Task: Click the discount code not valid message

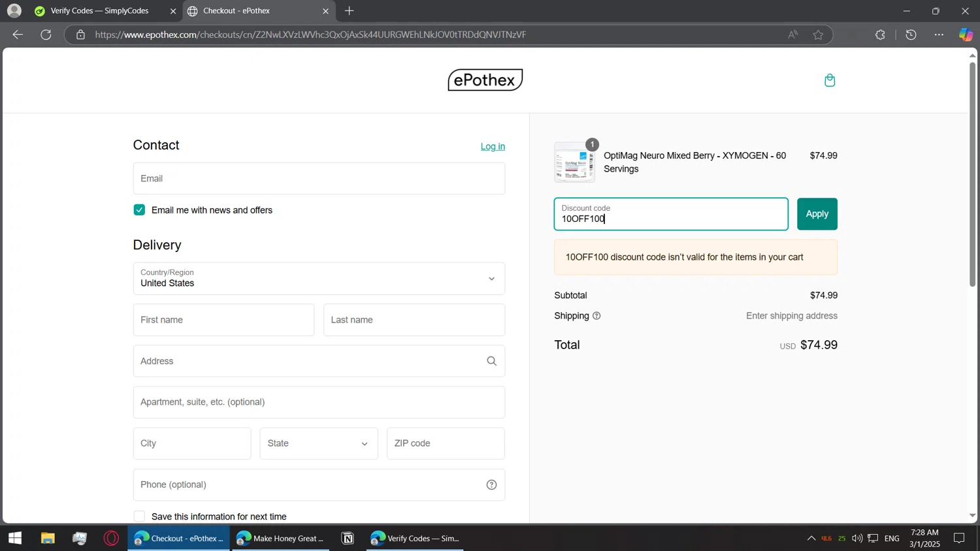Action: coord(696,257)
